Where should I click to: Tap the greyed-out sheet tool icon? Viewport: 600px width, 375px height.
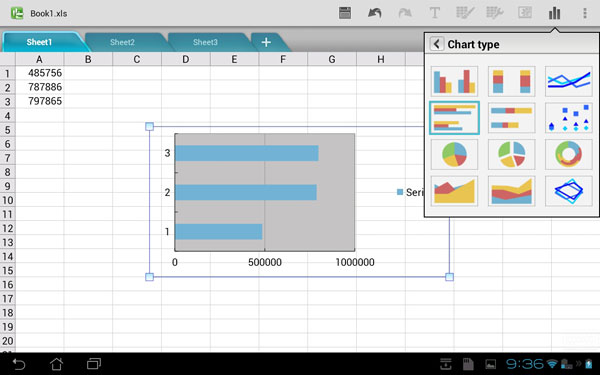pyautogui.click(x=525, y=13)
